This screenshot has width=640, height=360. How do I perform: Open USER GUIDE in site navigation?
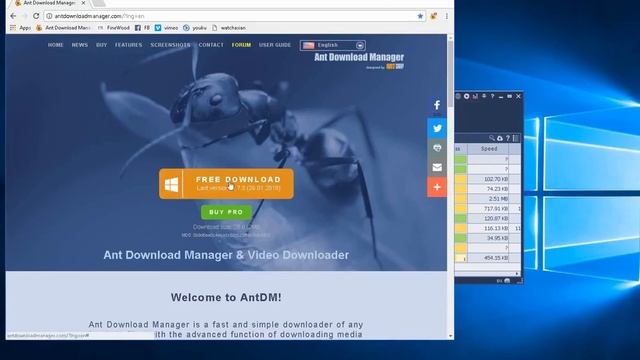click(x=275, y=45)
